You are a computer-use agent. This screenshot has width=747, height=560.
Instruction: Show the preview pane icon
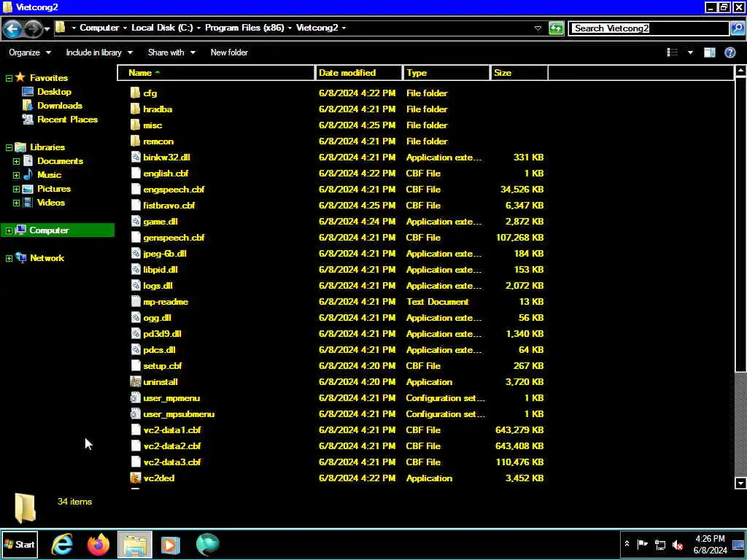coord(709,52)
